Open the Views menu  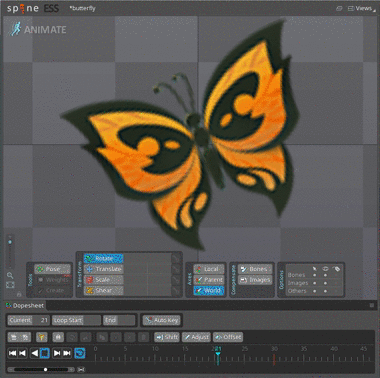[361, 8]
